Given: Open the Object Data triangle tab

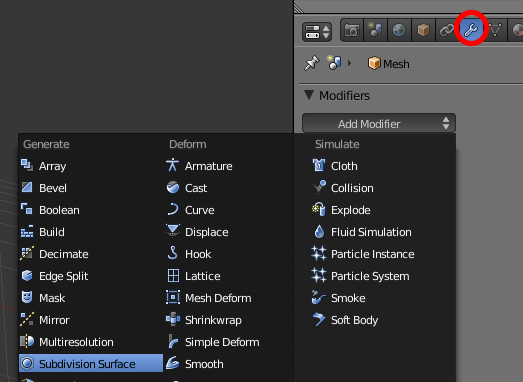Looking at the screenshot, I should [x=495, y=30].
